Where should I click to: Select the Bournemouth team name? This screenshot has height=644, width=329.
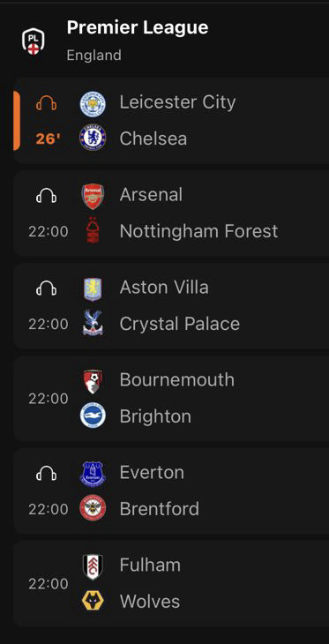coord(177,380)
